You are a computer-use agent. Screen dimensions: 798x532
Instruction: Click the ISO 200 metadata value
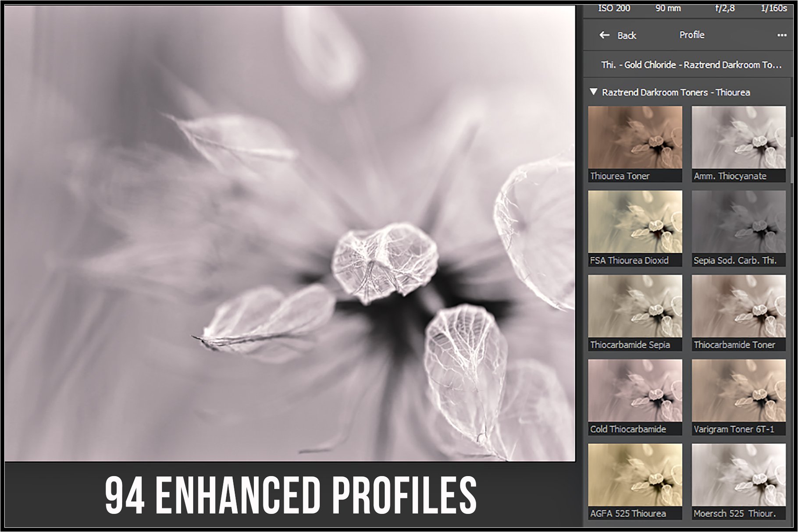[614, 8]
